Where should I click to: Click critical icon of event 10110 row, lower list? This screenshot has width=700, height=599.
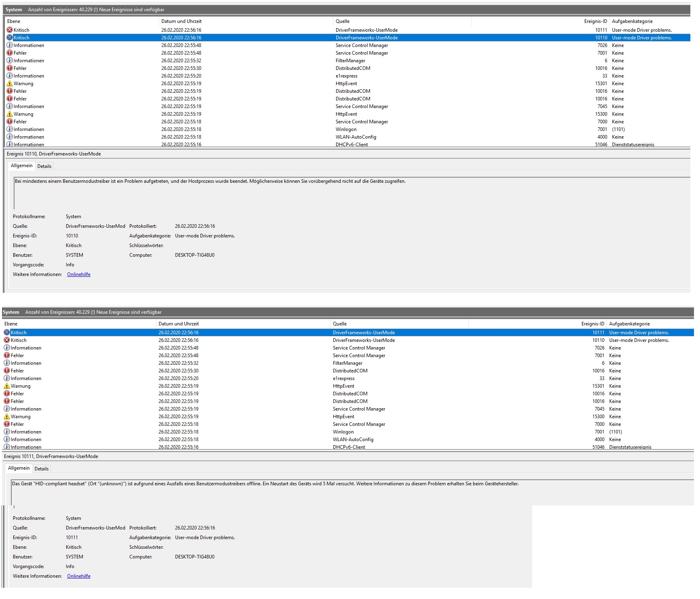pyautogui.click(x=7, y=340)
